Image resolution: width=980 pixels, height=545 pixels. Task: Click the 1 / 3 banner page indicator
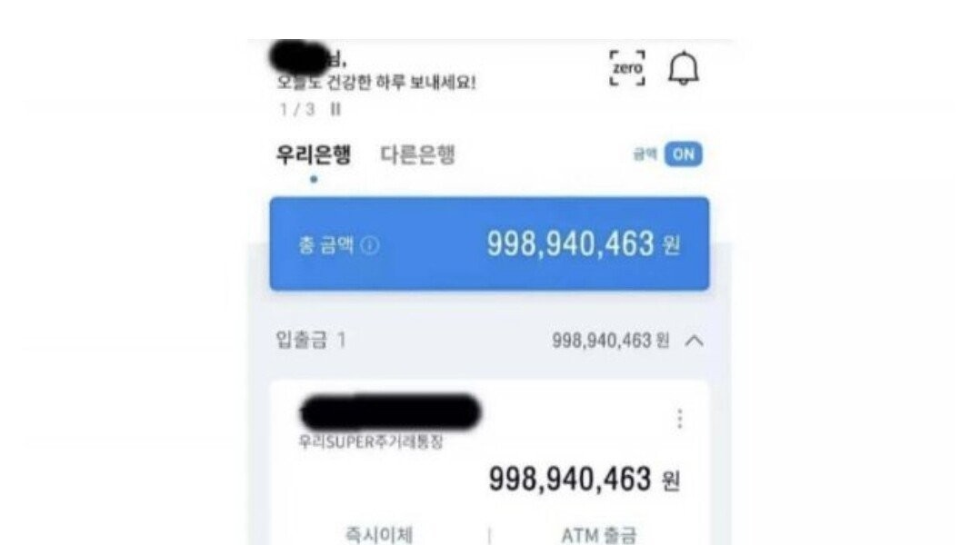pyautogui.click(x=297, y=110)
